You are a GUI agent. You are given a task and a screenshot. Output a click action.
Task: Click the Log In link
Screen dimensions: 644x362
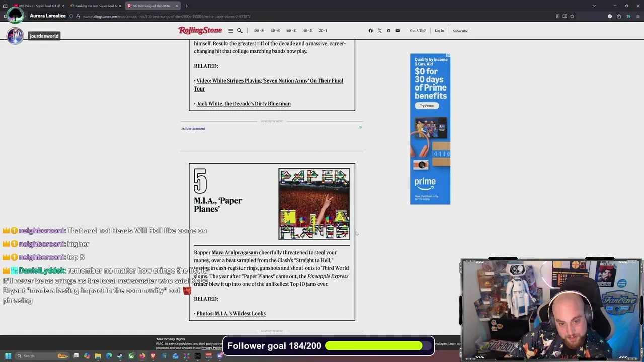coord(439,31)
